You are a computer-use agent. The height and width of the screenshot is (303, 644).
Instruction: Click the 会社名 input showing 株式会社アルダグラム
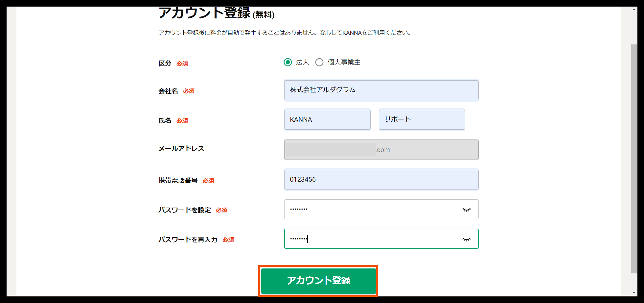(x=381, y=90)
